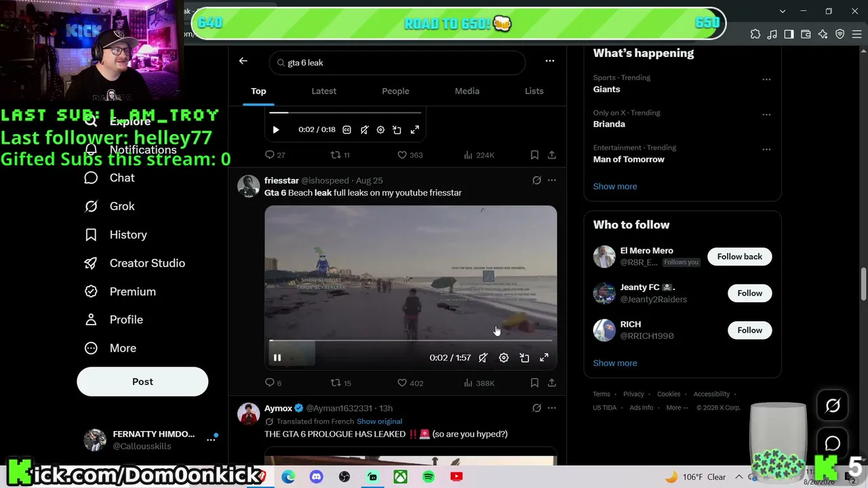This screenshot has width=868, height=488.
Task: Open Discord from the taskbar
Action: [x=316, y=477]
